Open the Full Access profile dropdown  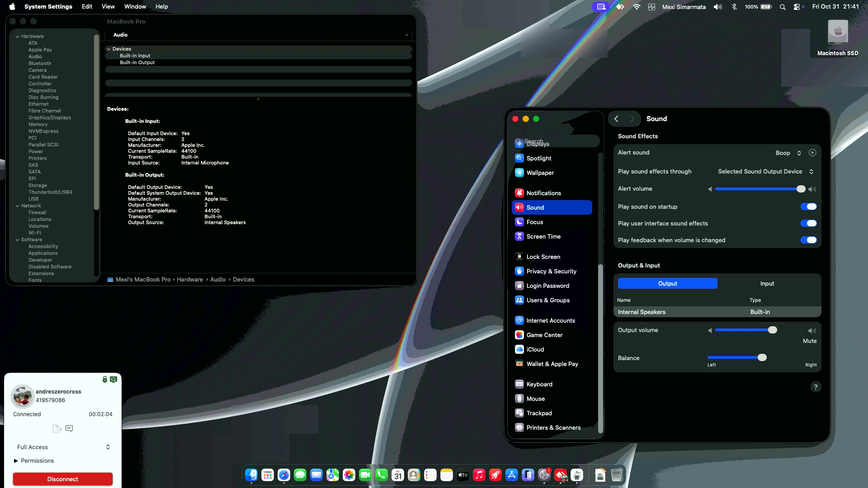64,447
